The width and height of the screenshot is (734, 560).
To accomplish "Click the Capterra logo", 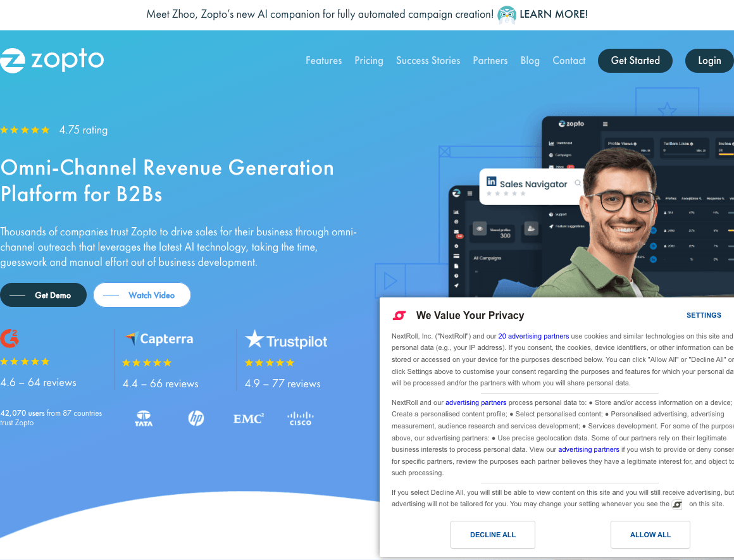I will 159,339.
